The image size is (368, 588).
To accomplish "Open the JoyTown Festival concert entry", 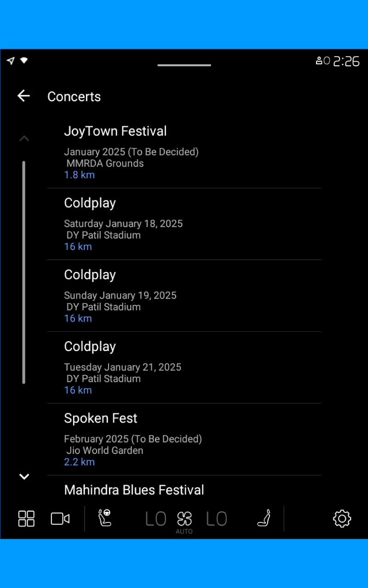I will point(184,153).
